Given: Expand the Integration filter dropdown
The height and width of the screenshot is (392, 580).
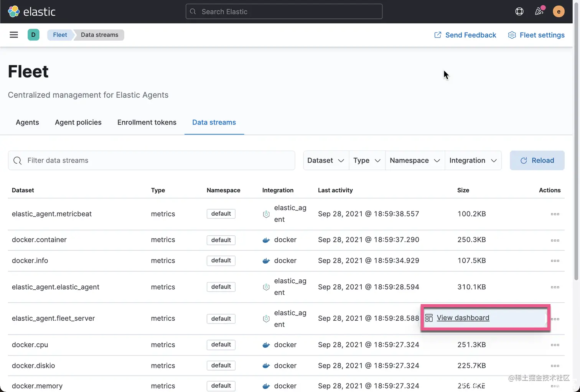Looking at the screenshot, I should [x=473, y=161].
